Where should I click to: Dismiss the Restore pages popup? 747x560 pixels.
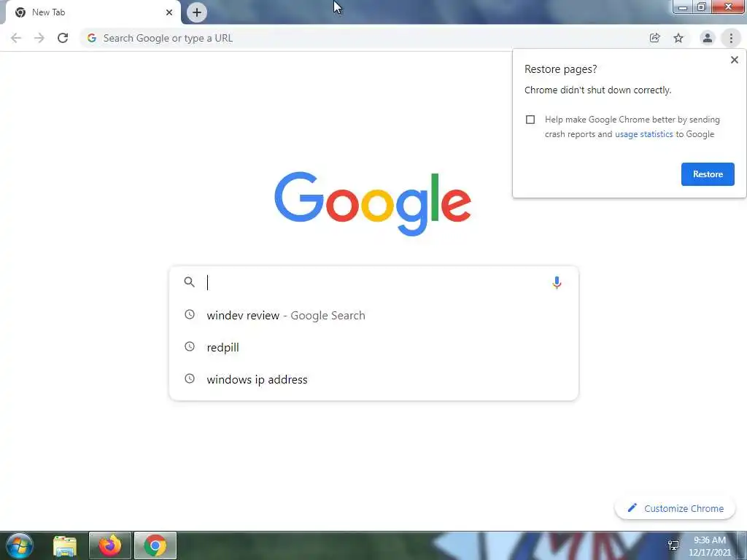coord(734,60)
